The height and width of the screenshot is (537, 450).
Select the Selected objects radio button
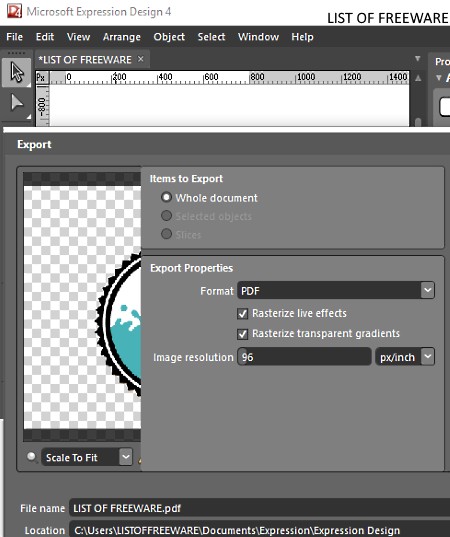point(166,216)
